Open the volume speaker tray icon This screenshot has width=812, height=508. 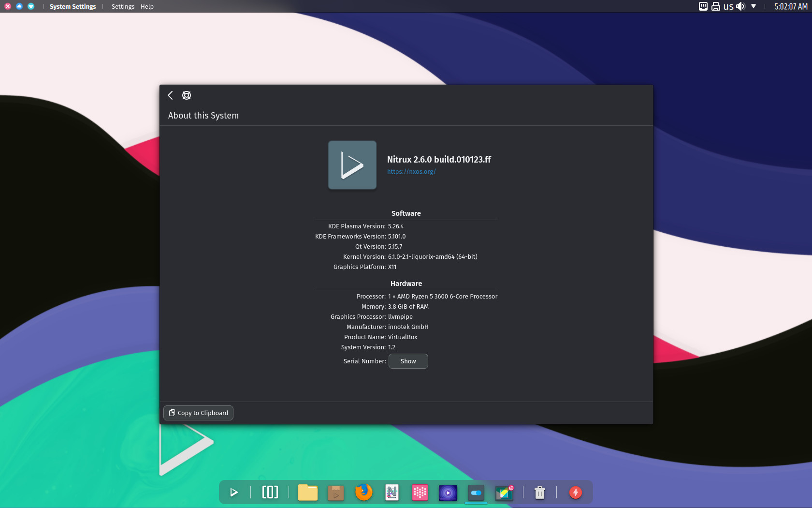pos(740,6)
